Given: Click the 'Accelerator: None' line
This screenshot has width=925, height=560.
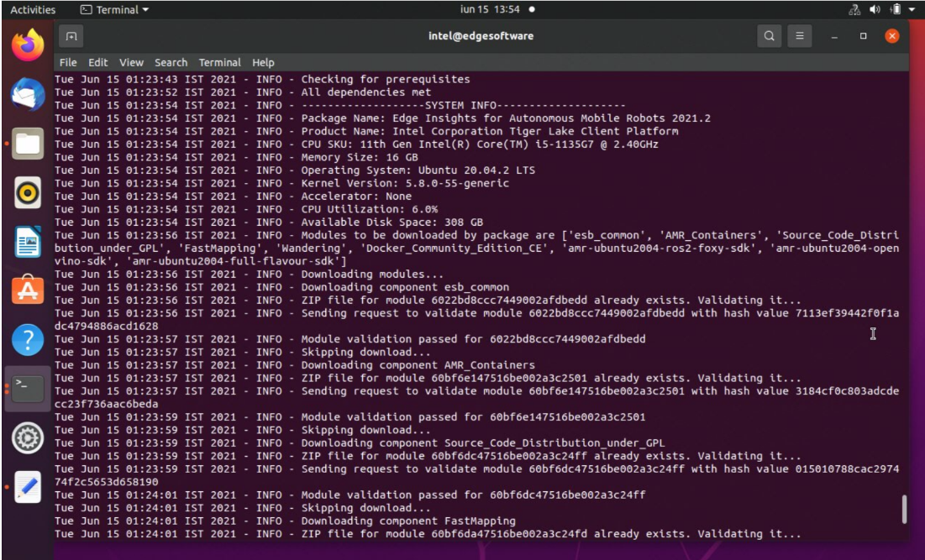Looking at the screenshot, I should click(x=233, y=196).
